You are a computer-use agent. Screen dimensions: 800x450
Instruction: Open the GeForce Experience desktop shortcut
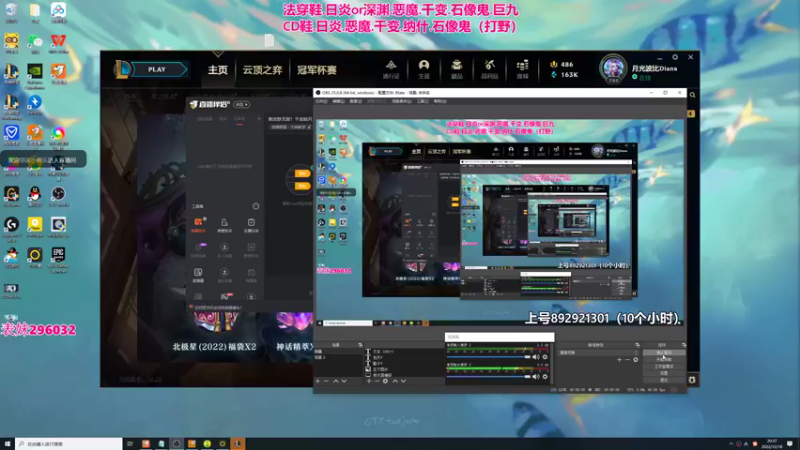(x=35, y=74)
